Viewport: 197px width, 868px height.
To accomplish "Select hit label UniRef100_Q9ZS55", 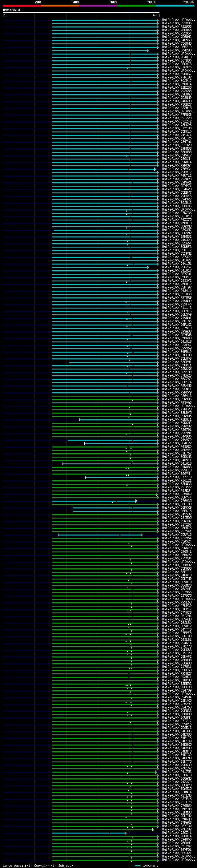I will (177, 91).
